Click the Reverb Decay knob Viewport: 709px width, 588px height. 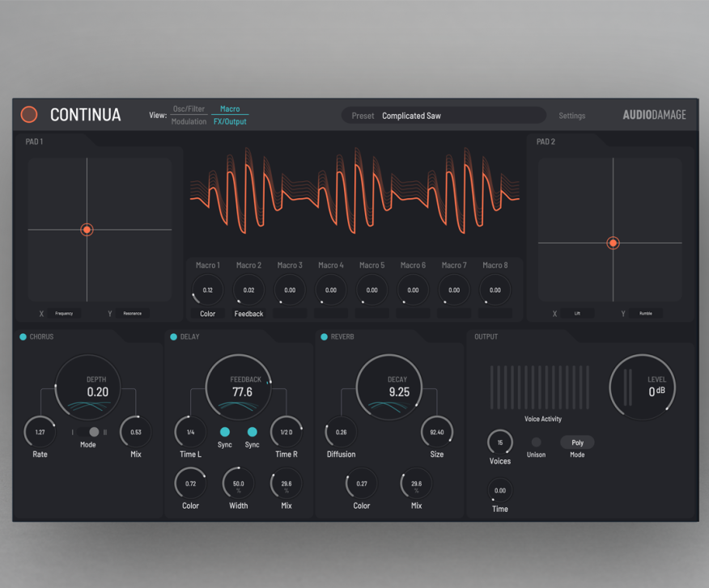[x=389, y=387]
